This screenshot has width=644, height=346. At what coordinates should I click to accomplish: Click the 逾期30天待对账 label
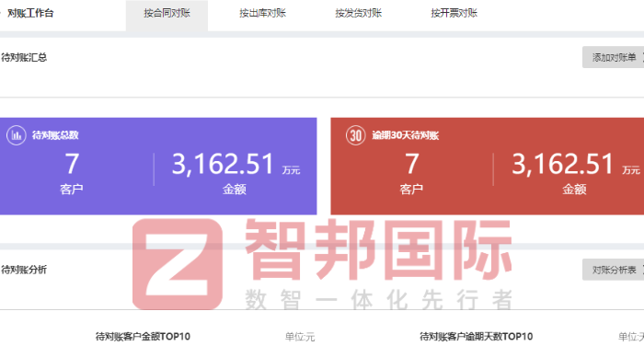point(406,135)
